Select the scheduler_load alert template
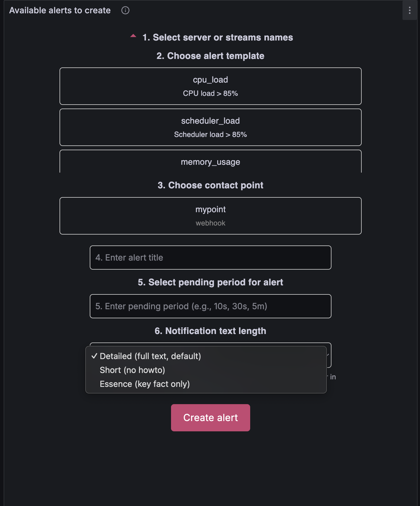This screenshot has height=506, width=420. click(211, 127)
